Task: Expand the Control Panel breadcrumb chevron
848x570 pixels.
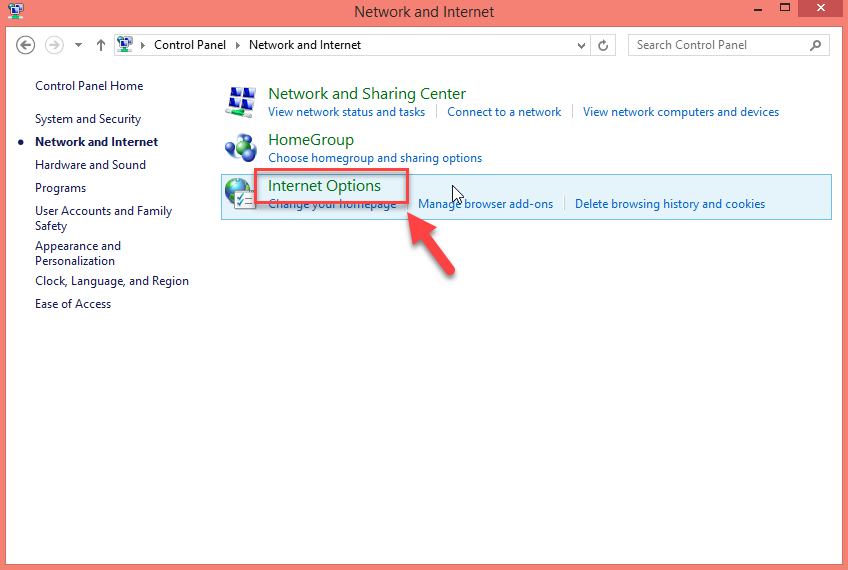Action: coord(144,45)
